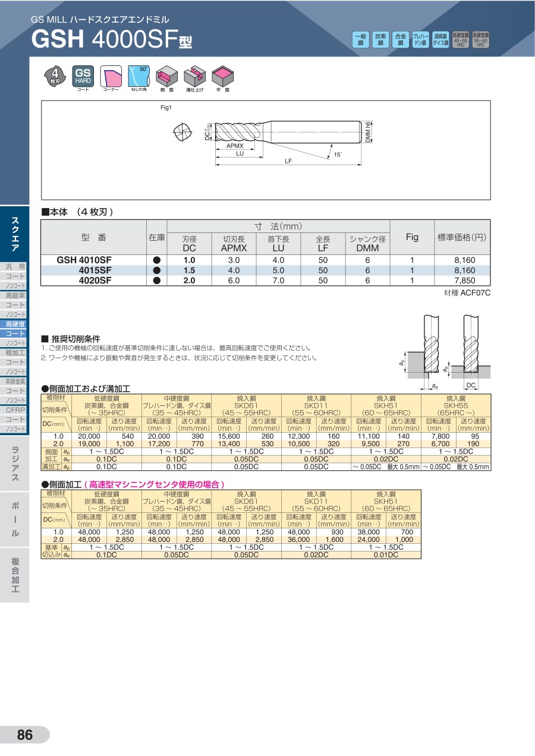Click the GSH 4010SF model number

pos(84,260)
